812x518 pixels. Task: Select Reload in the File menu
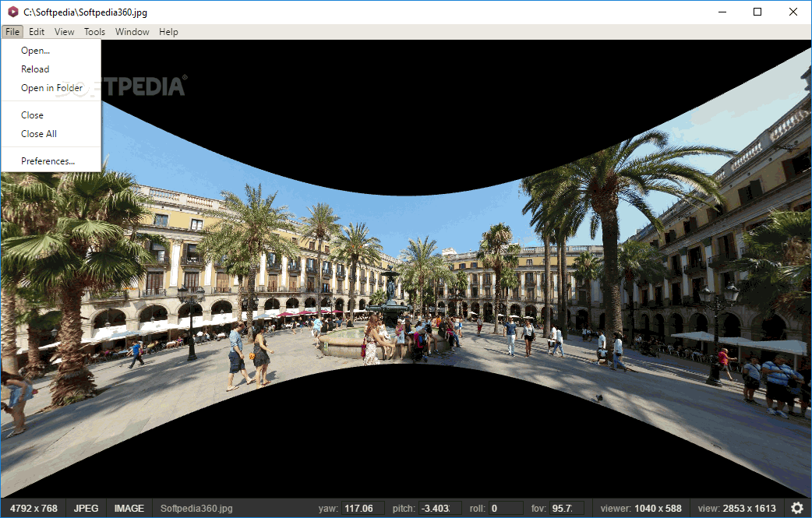(x=51, y=69)
